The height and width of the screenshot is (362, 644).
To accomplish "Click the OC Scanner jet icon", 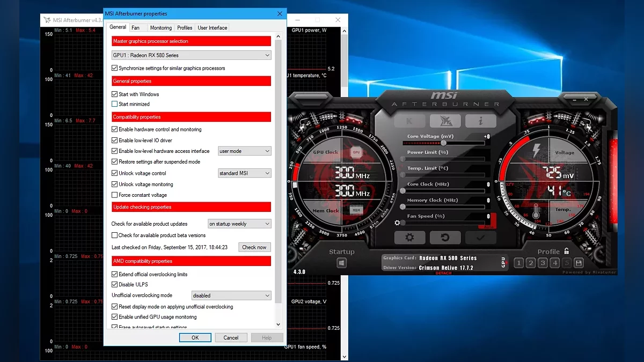I will pos(445,121).
